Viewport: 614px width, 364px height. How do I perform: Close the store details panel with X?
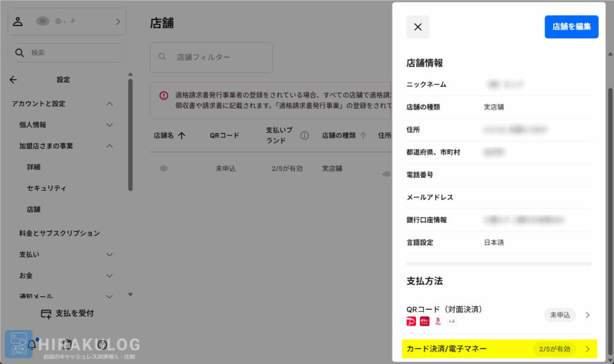418,27
